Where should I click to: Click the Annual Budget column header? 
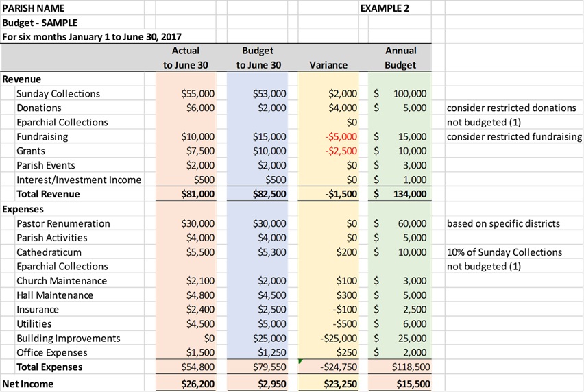pos(400,58)
